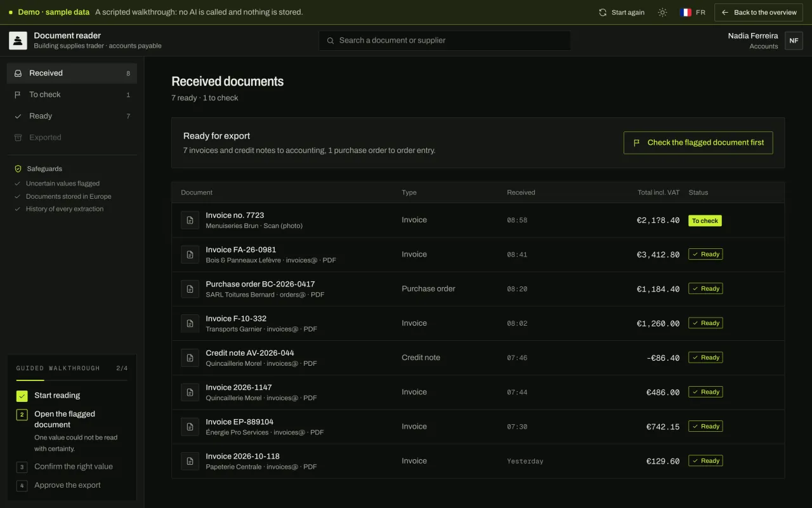The width and height of the screenshot is (812, 508).
Task: Open the NF user avatar
Action: click(x=794, y=41)
